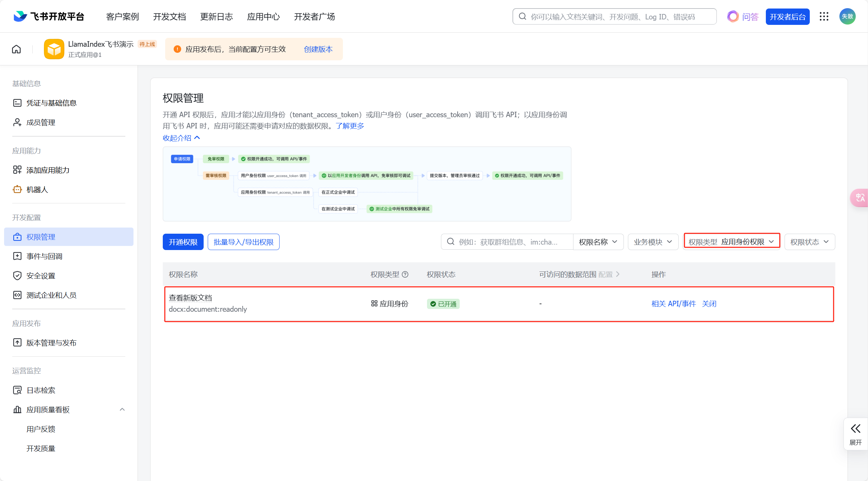Open the 业务模块 filter dropdown
This screenshot has height=481, width=868.
pos(652,242)
